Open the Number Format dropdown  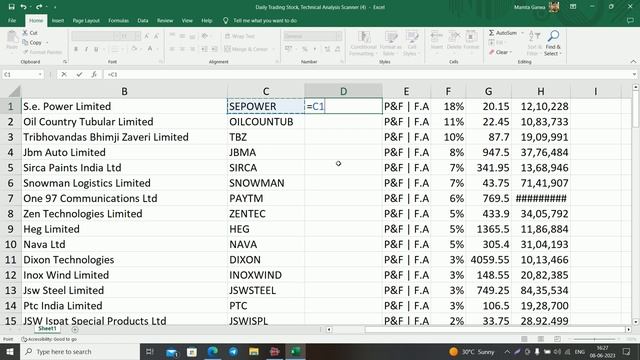click(x=338, y=36)
